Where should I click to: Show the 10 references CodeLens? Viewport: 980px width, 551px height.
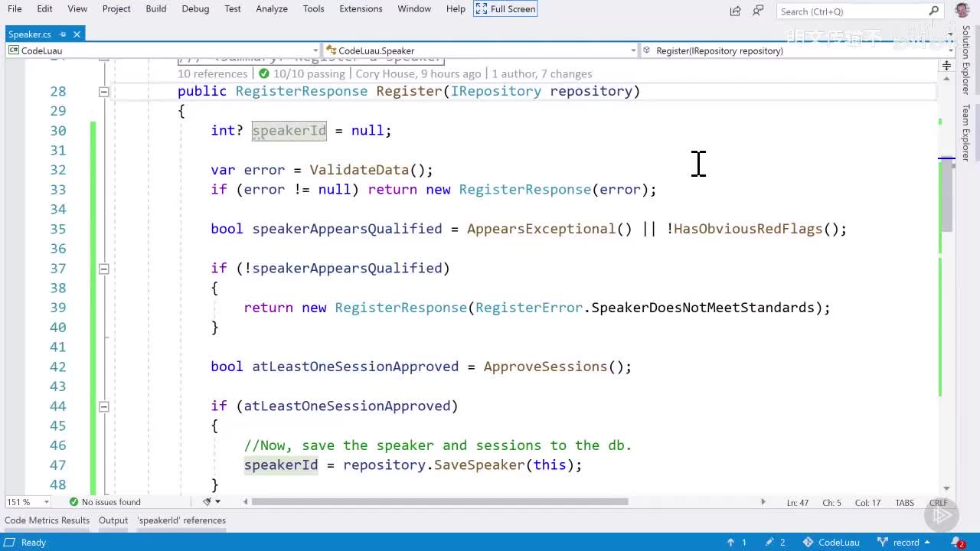click(x=213, y=73)
